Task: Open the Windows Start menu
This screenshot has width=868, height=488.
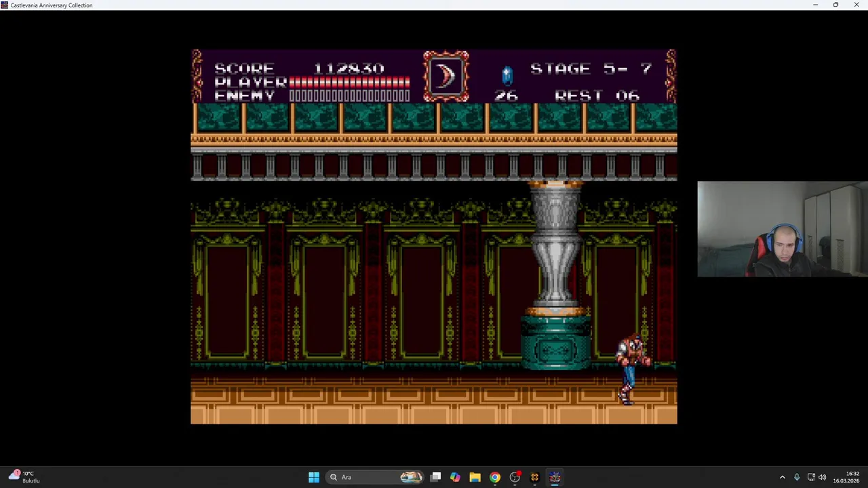Action: [x=313, y=477]
